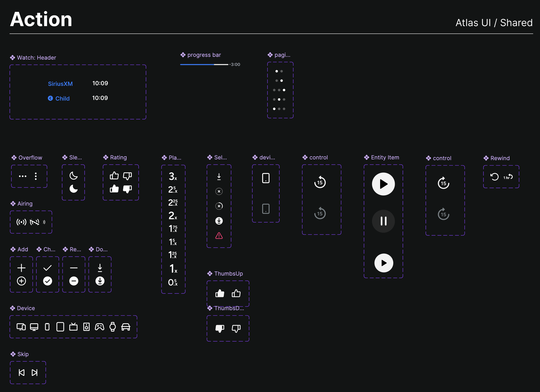540x392 pixels.
Task: Click the Child back link
Action: click(59, 99)
